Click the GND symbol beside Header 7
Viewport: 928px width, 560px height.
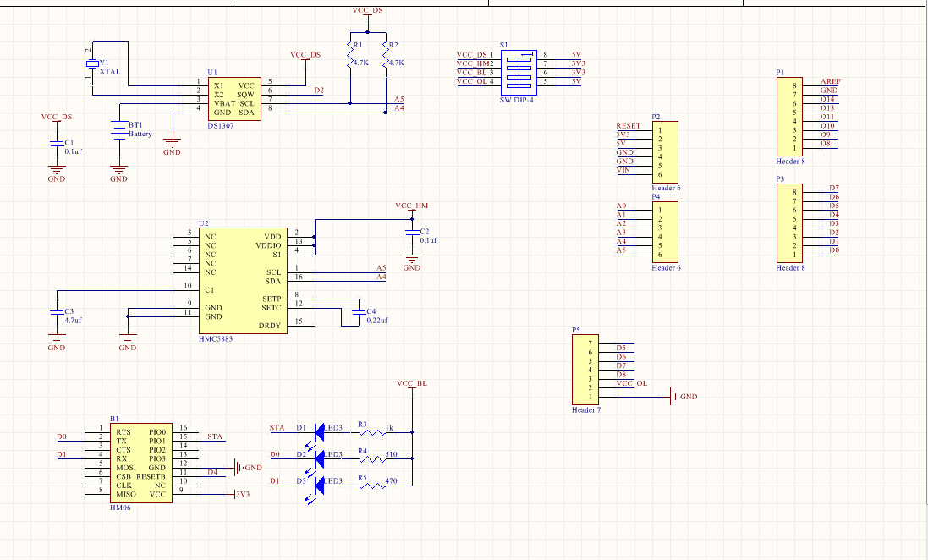(x=674, y=397)
